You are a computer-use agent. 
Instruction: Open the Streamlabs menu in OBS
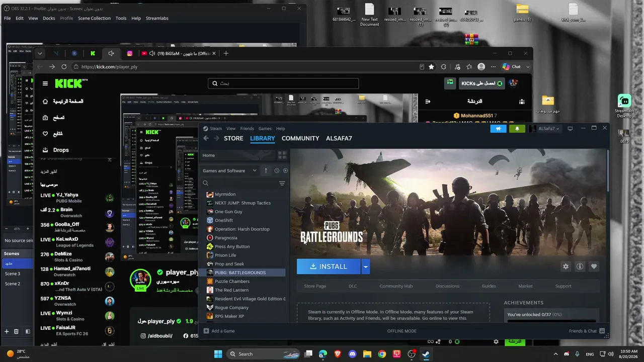[157, 18]
